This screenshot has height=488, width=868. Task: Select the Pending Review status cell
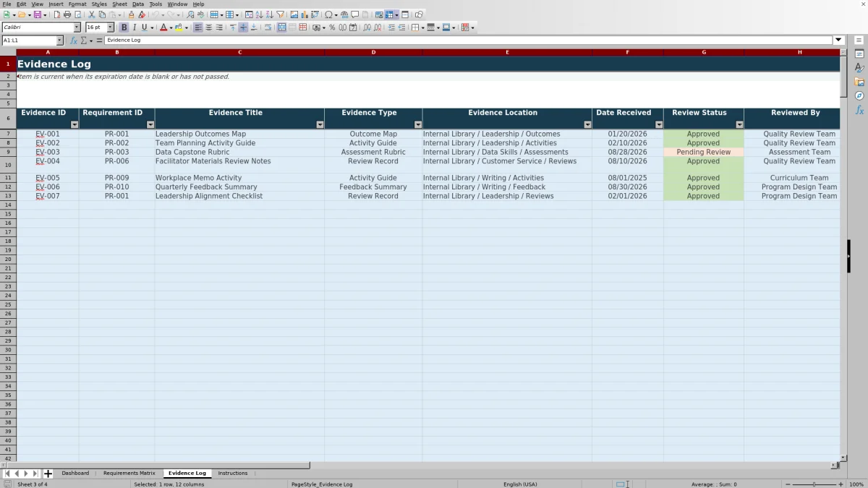704,153
